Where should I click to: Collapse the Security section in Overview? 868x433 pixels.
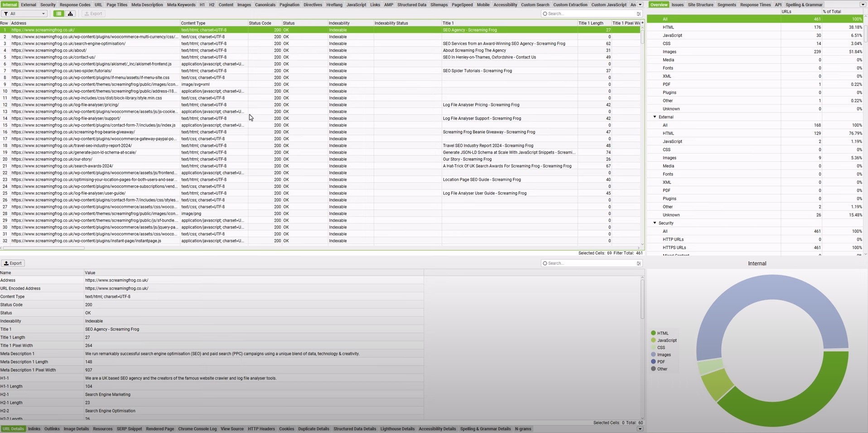coord(655,223)
